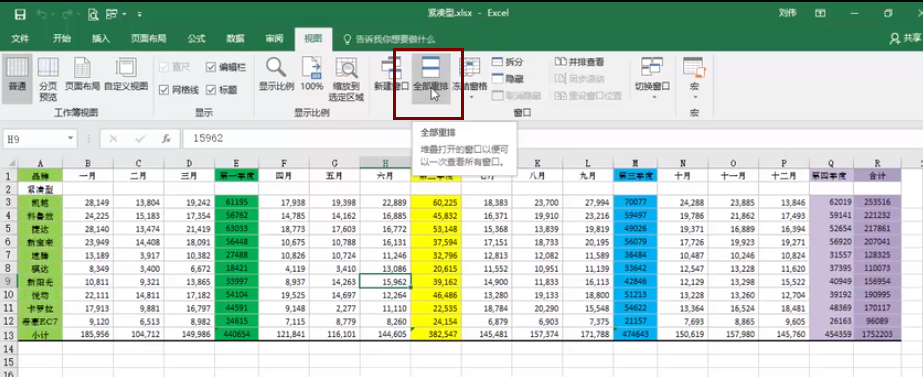Select row 13 header
Viewport: 923px width, 377px height.
pos(9,334)
